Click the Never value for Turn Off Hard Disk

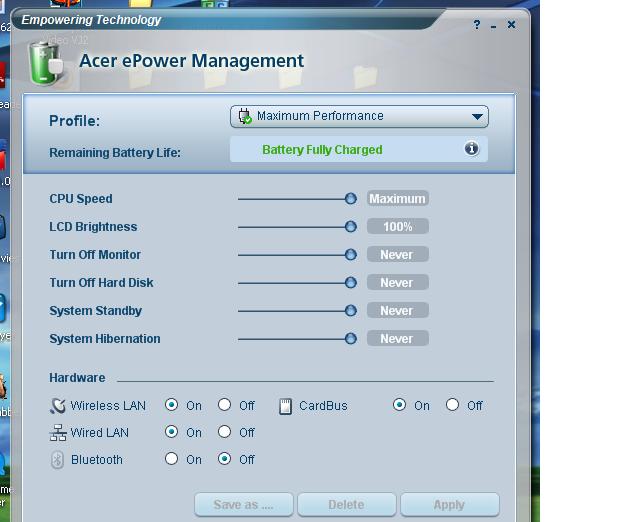[398, 282]
